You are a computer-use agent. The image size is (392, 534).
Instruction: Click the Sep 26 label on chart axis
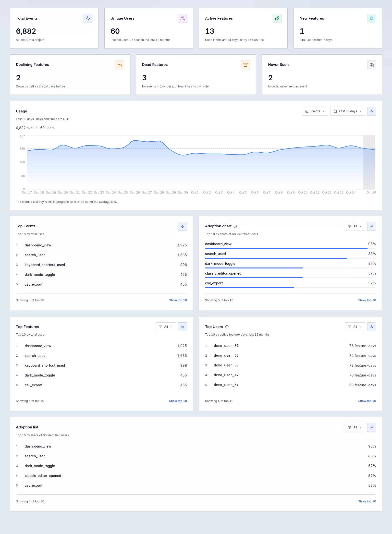[x=135, y=193]
